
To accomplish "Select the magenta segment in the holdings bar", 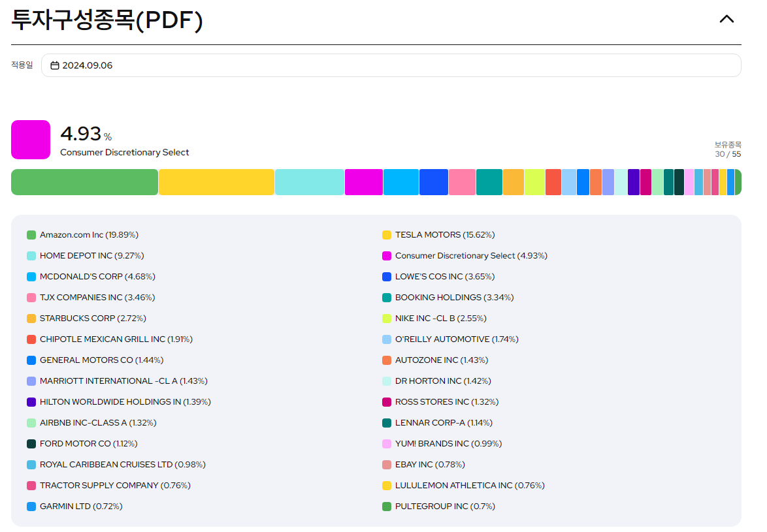I will click(364, 182).
